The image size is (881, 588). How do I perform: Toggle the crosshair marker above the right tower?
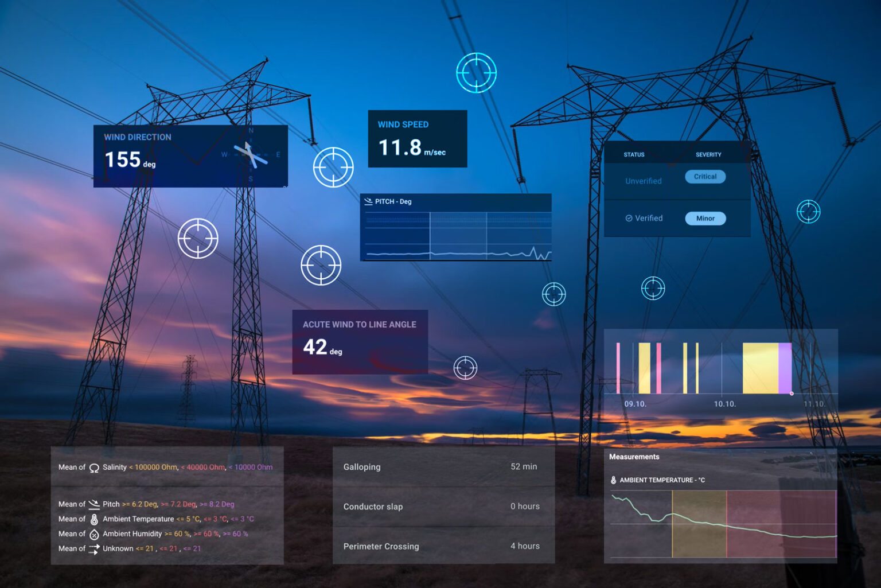[476, 72]
